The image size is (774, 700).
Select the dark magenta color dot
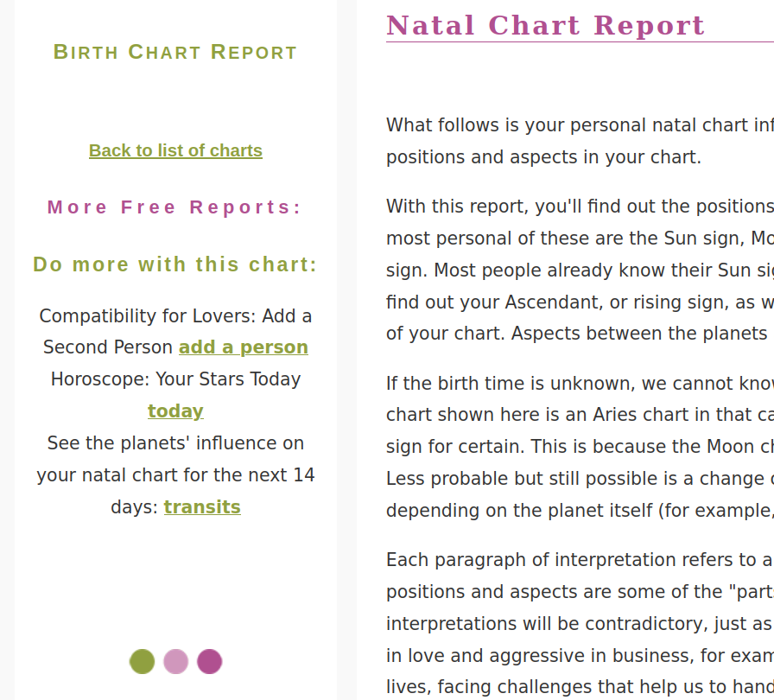pyautogui.click(x=209, y=662)
